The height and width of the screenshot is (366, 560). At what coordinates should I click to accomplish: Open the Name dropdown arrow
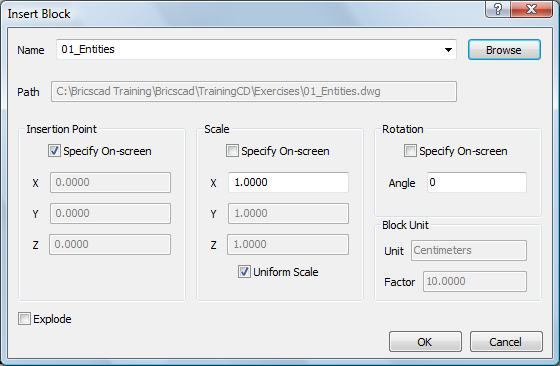click(x=448, y=50)
